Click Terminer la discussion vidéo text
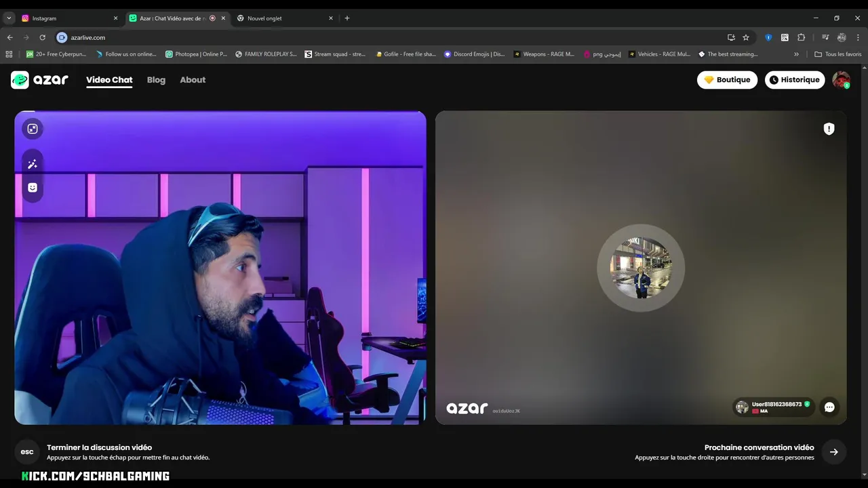 (99, 447)
